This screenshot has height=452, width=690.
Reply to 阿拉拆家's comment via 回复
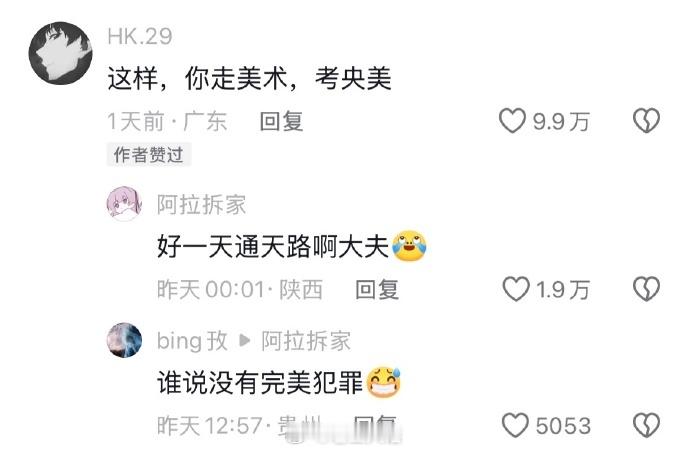(x=377, y=290)
